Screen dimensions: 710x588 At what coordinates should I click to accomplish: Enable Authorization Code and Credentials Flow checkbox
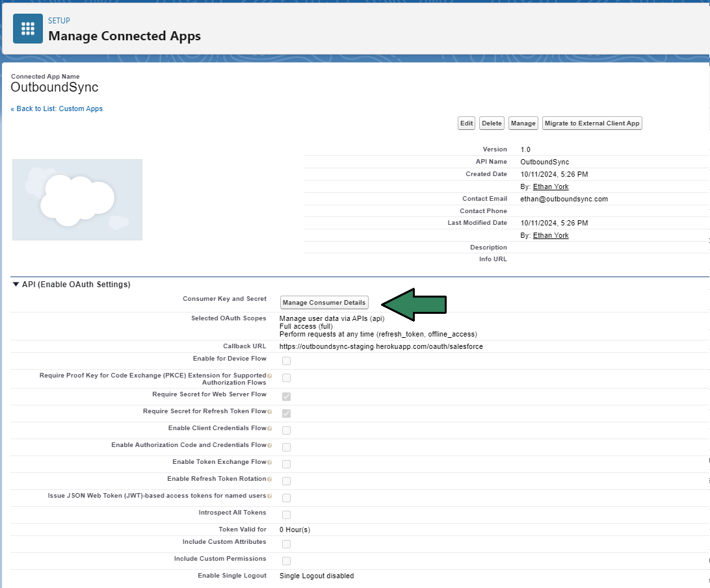pos(286,447)
